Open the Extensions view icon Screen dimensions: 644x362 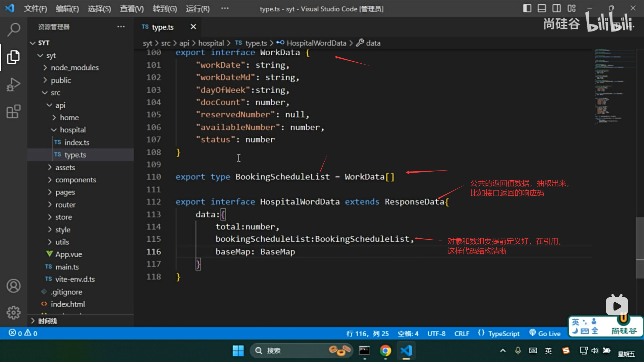point(13,112)
